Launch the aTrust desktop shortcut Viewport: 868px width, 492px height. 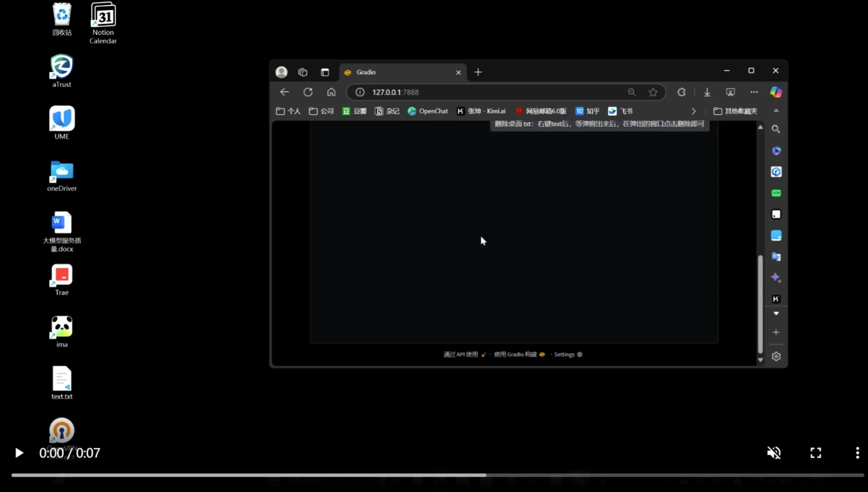tap(62, 71)
